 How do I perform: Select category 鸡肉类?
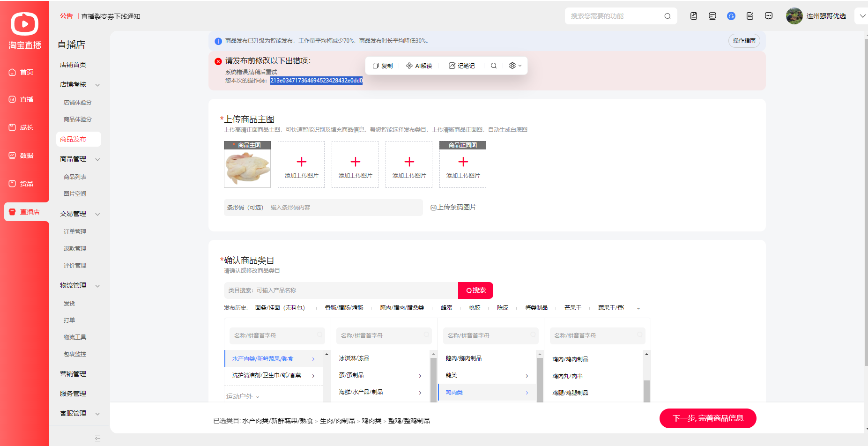pos(487,393)
